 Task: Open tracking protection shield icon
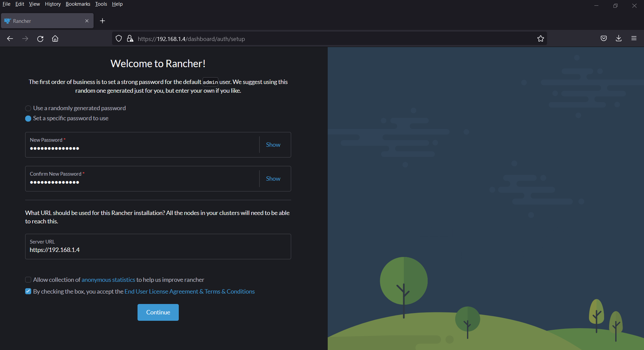click(x=119, y=39)
